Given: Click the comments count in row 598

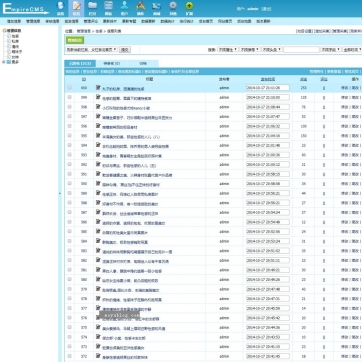Looking at the screenshot, I should click(324, 107).
